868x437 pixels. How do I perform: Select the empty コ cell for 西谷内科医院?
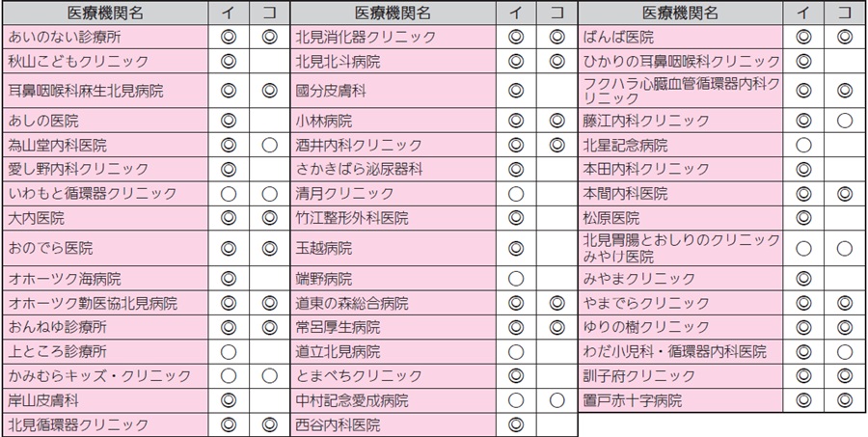tap(556, 424)
